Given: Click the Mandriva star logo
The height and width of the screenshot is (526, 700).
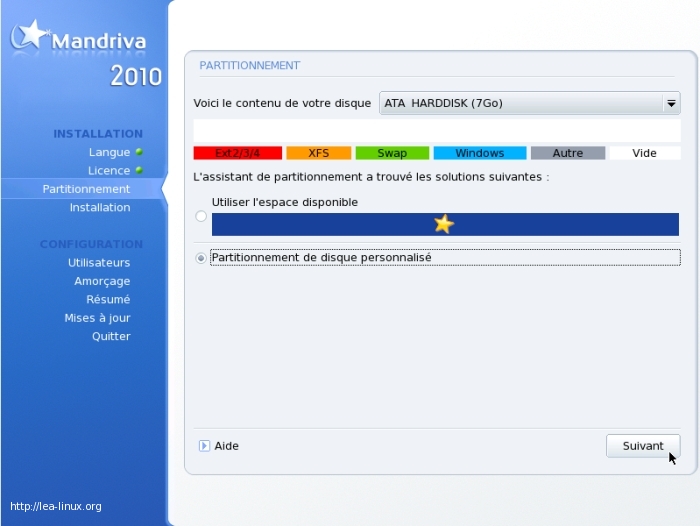Looking at the screenshot, I should [x=29, y=35].
